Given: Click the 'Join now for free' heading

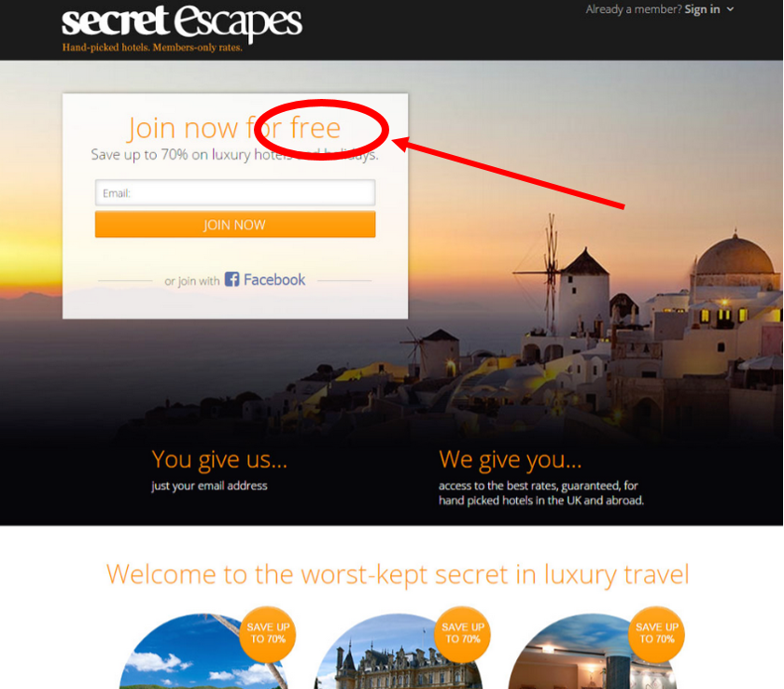Looking at the screenshot, I should coord(234,128).
